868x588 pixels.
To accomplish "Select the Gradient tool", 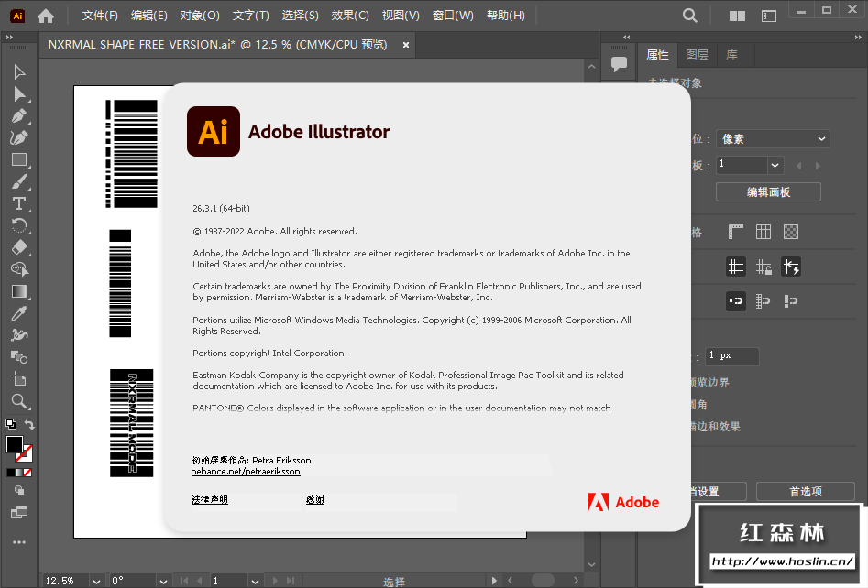I will (19, 291).
